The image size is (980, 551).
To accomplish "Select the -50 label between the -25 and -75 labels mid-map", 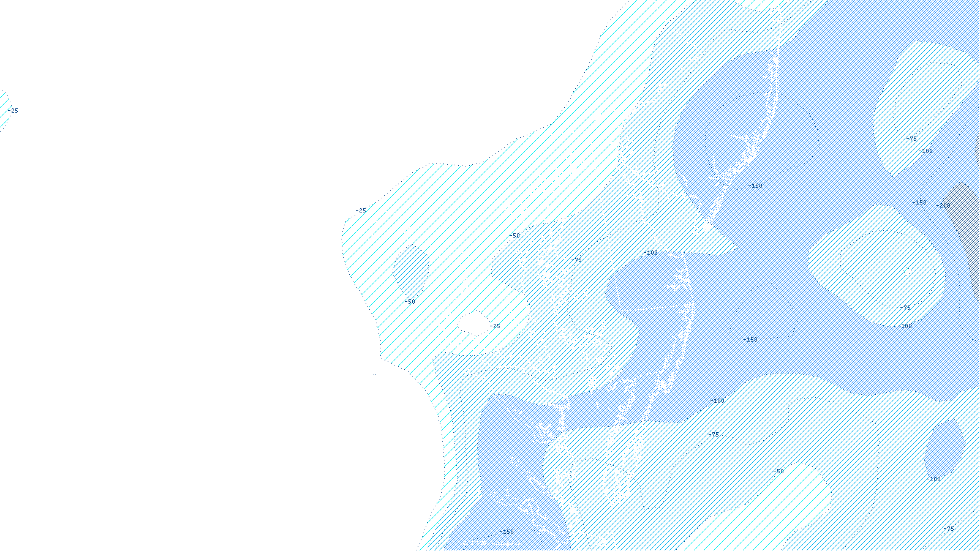I will (514, 236).
